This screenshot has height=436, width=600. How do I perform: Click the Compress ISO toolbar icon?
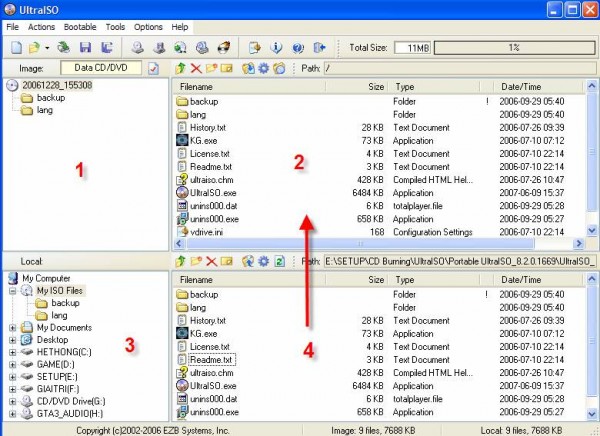coord(159,47)
